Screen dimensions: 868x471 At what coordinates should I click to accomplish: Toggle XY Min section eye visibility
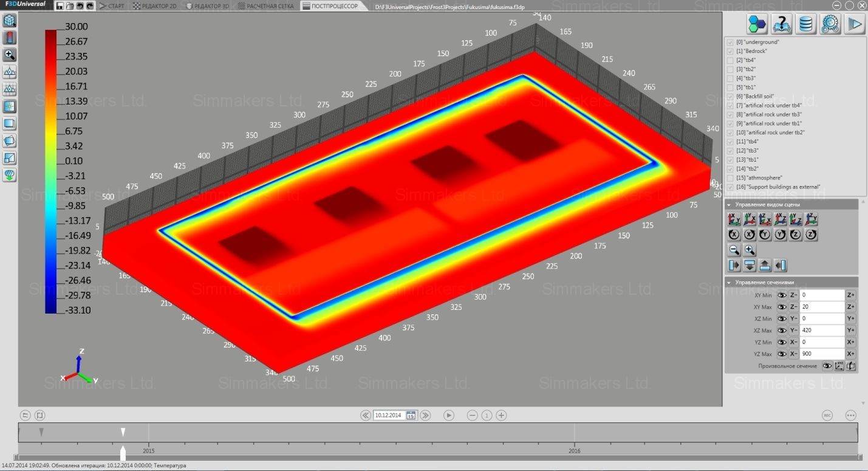point(782,295)
